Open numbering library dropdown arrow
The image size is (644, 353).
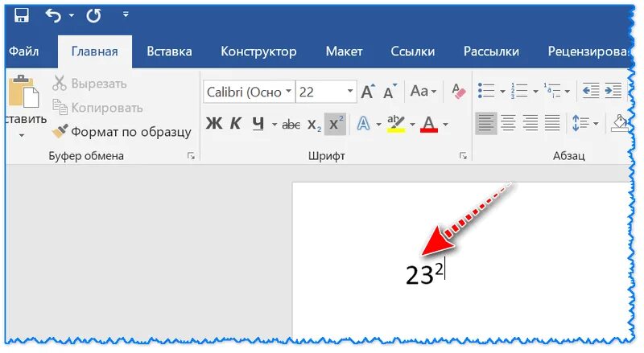tap(535, 91)
